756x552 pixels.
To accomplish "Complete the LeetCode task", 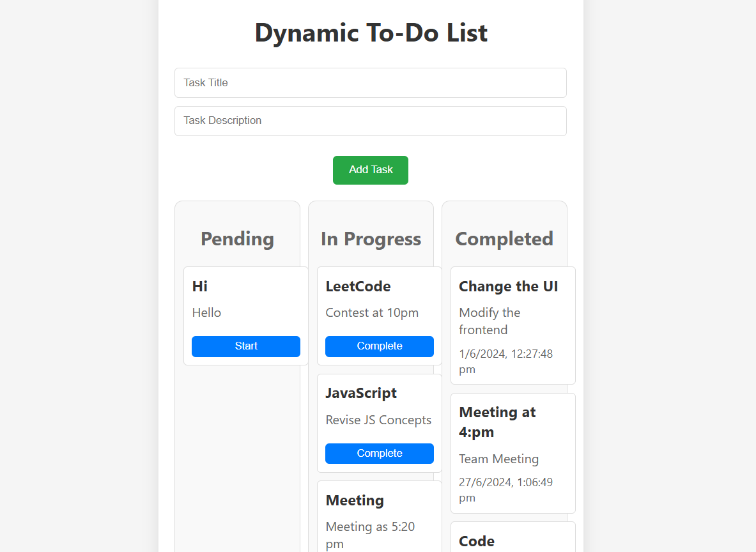I will (380, 346).
